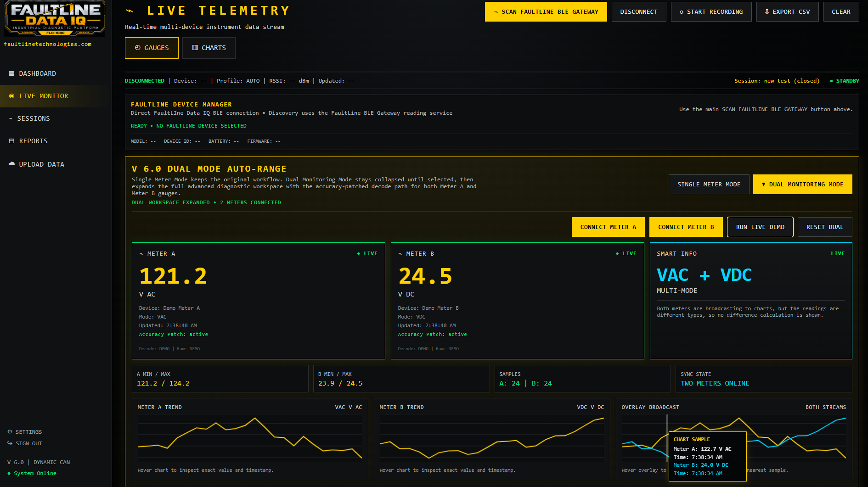868x487 pixels.
Task: Click the Live Monitor circle icon
Action: pos(12,96)
